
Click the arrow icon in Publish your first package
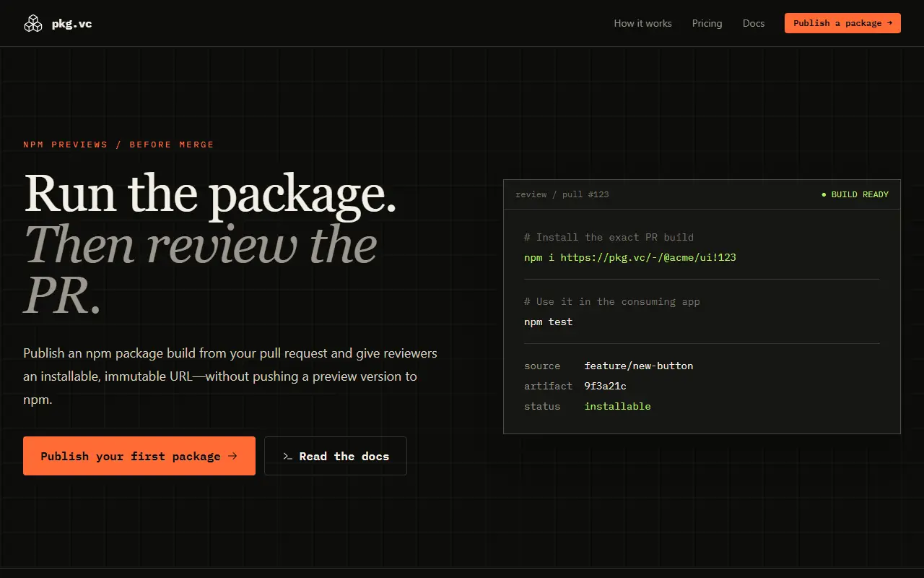tap(232, 456)
